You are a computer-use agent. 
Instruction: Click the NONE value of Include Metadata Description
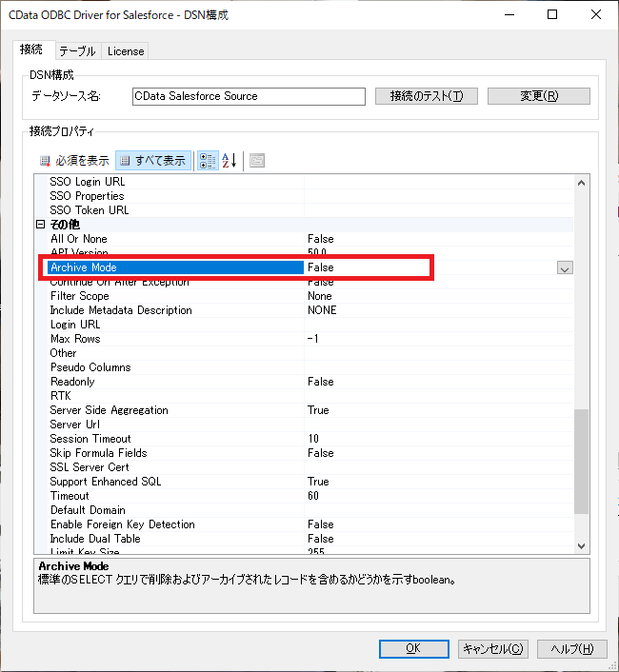(322, 310)
